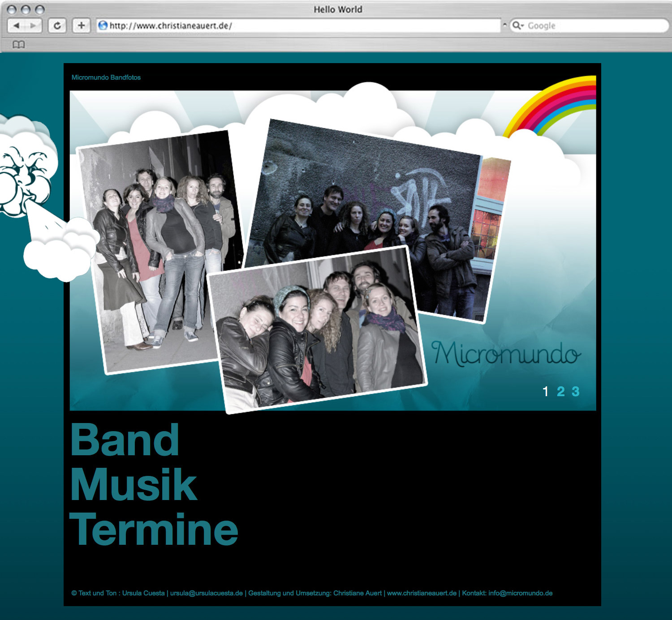Select page 2 of the band photos
Viewport: 672px width, 620px height.
pos(560,391)
